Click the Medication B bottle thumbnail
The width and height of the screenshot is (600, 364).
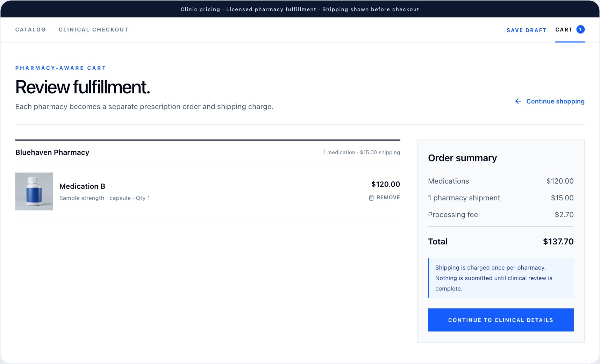[34, 191]
